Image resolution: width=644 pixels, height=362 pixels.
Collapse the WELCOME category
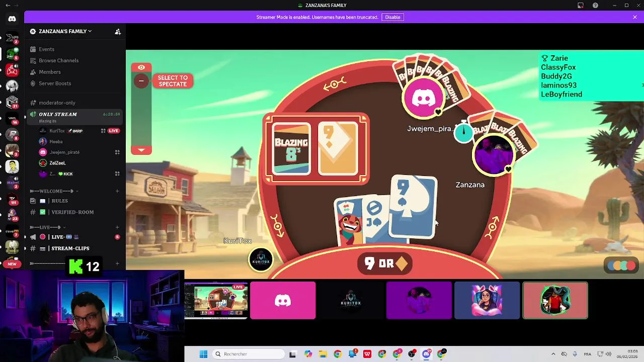click(x=54, y=191)
